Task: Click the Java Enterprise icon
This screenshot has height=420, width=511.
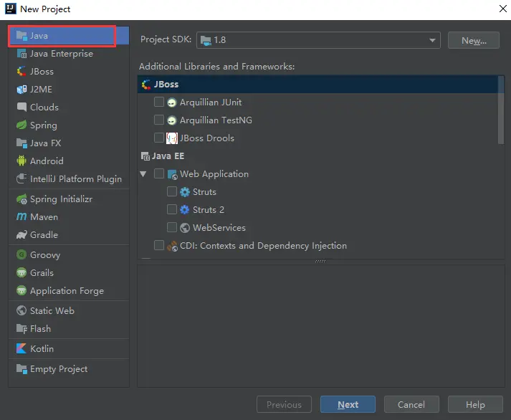Action: (x=22, y=54)
